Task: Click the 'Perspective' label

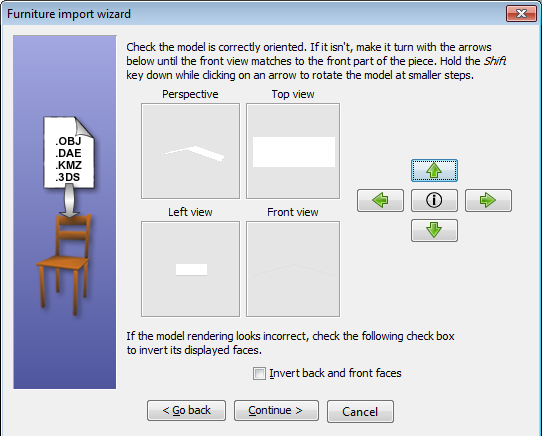Action: (190, 94)
